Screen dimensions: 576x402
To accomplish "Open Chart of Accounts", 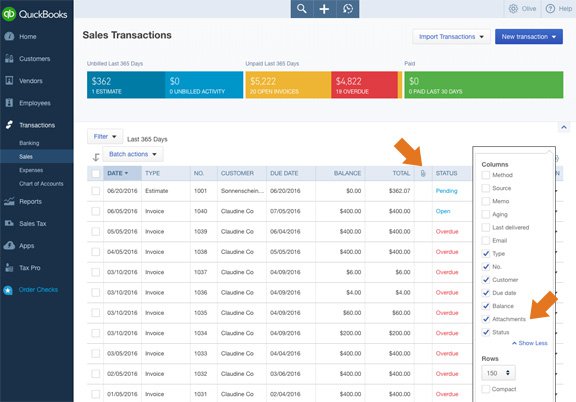I will (41, 184).
